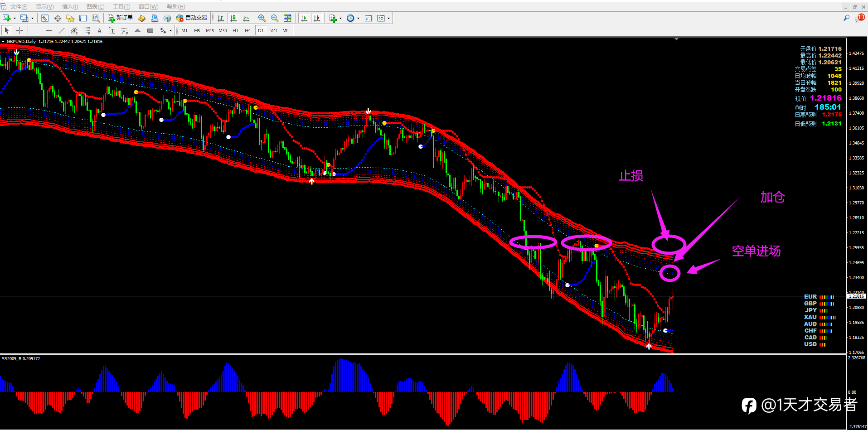
Task: Open the 文件(F) menu
Action: (19, 7)
